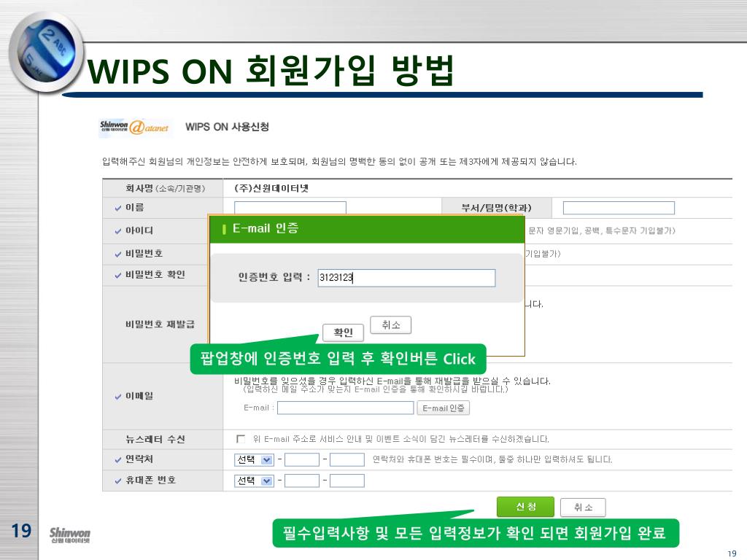The width and height of the screenshot is (747, 560).
Task: Click the 부서/팀명(학과) input field
Action: click(x=619, y=208)
